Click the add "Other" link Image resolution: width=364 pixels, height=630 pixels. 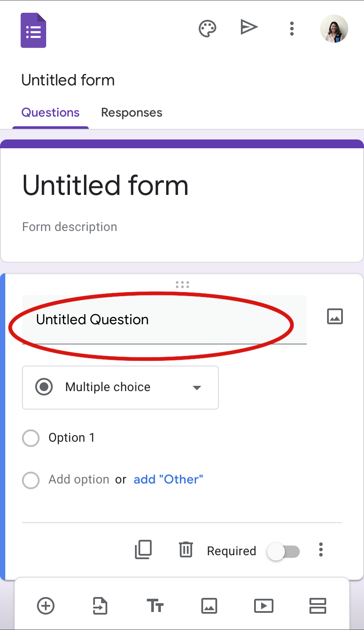click(x=168, y=480)
